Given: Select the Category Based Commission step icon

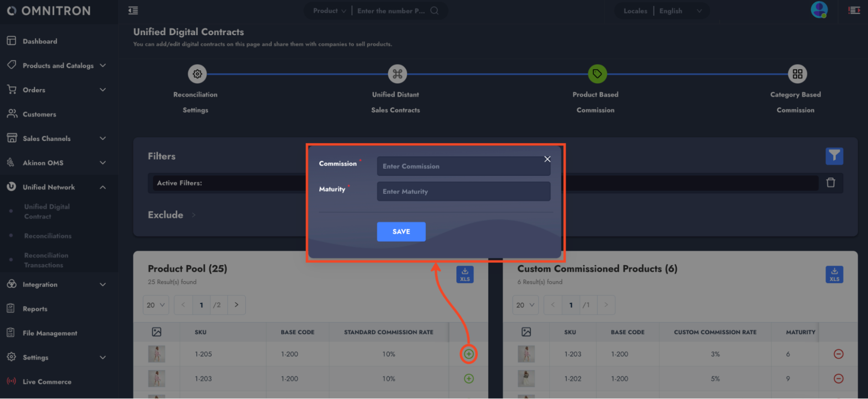Looking at the screenshot, I should (x=797, y=74).
